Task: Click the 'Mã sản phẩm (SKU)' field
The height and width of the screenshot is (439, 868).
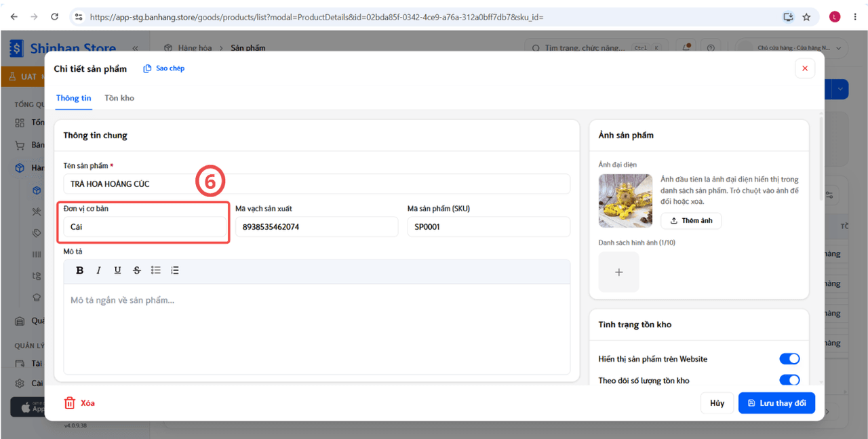Action: pos(488,227)
